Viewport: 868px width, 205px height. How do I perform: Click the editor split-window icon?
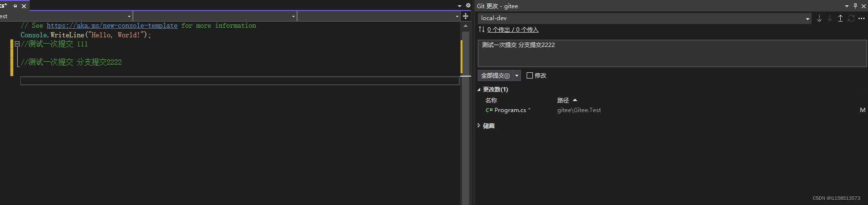465,16
